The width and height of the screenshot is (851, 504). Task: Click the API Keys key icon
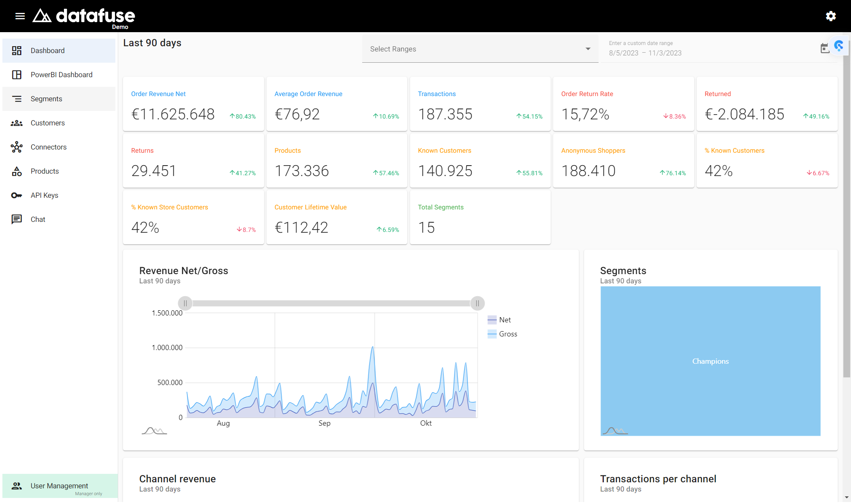coord(16,195)
